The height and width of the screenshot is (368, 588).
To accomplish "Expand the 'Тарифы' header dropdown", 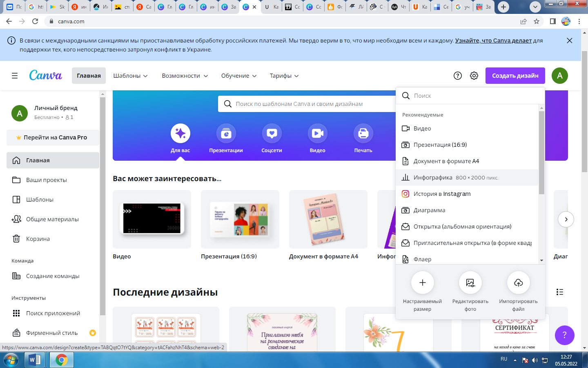I will (x=284, y=76).
